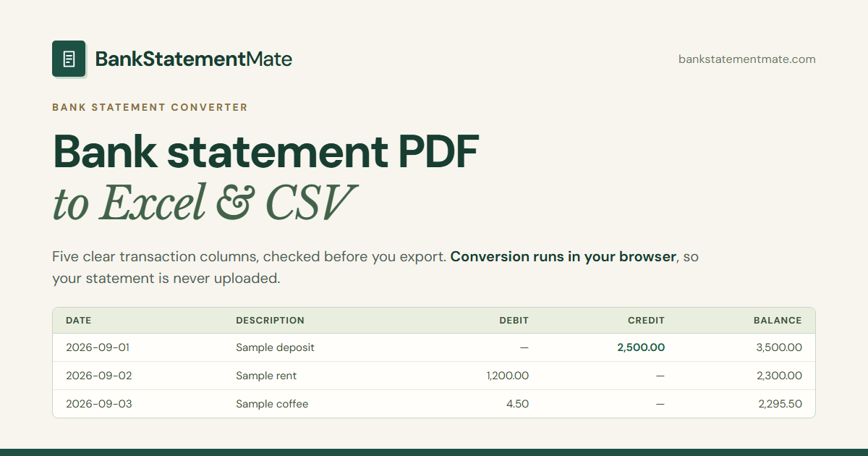The height and width of the screenshot is (456, 868).
Task: Click the BANK STATEMENT CONVERTER label
Action: (150, 107)
